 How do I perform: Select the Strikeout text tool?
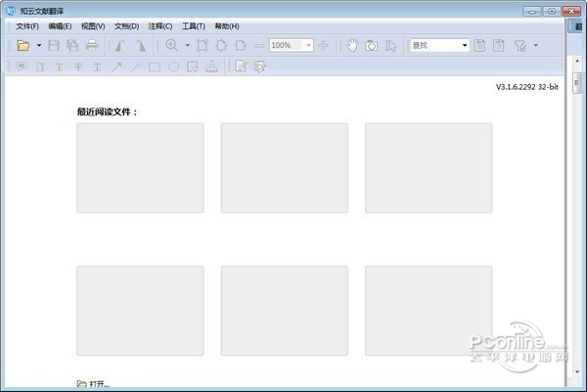click(78, 66)
